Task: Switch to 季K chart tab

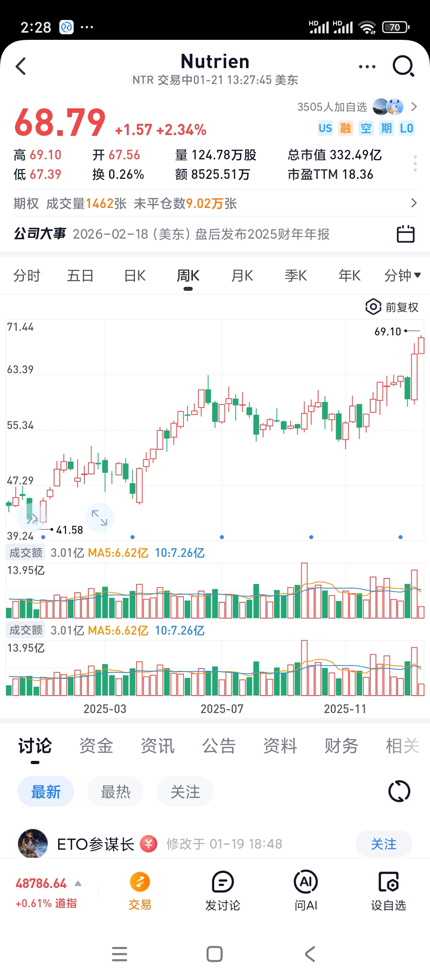Action: coord(296,275)
